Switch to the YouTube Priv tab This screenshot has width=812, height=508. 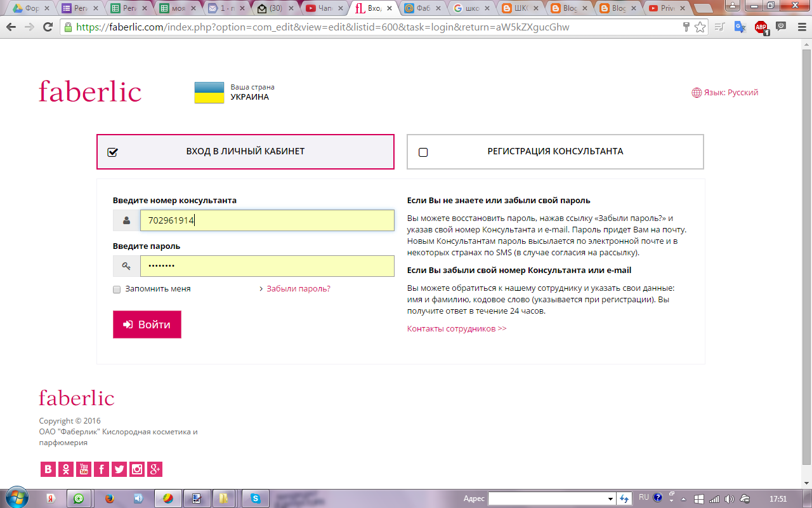[667, 8]
